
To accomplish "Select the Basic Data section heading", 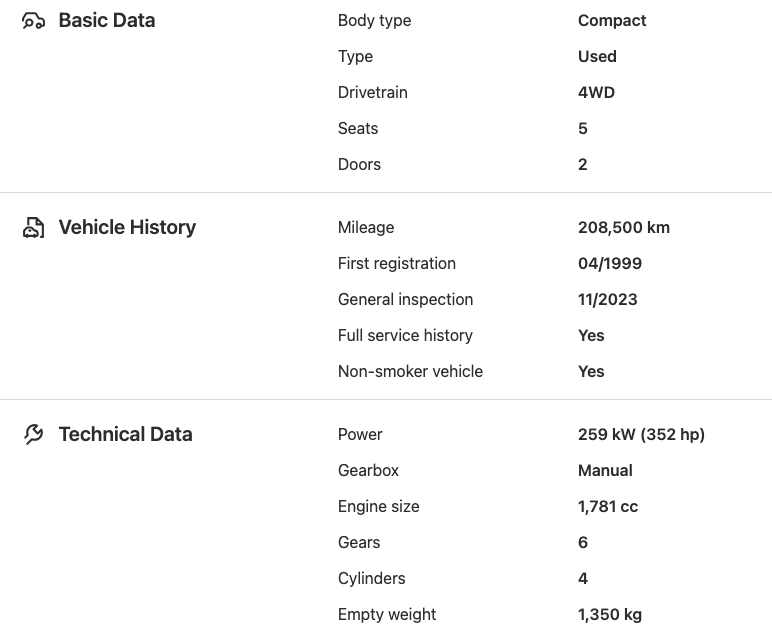I will pos(107,21).
